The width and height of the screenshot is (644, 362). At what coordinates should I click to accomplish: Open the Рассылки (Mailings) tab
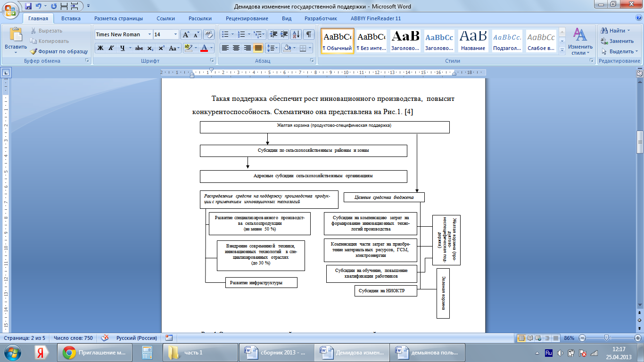point(200,18)
